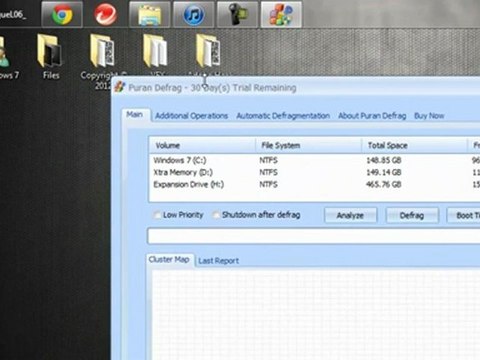Open the camcorder app taskbar icon
The height and width of the screenshot is (360, 480).
(x=237, y=14)
